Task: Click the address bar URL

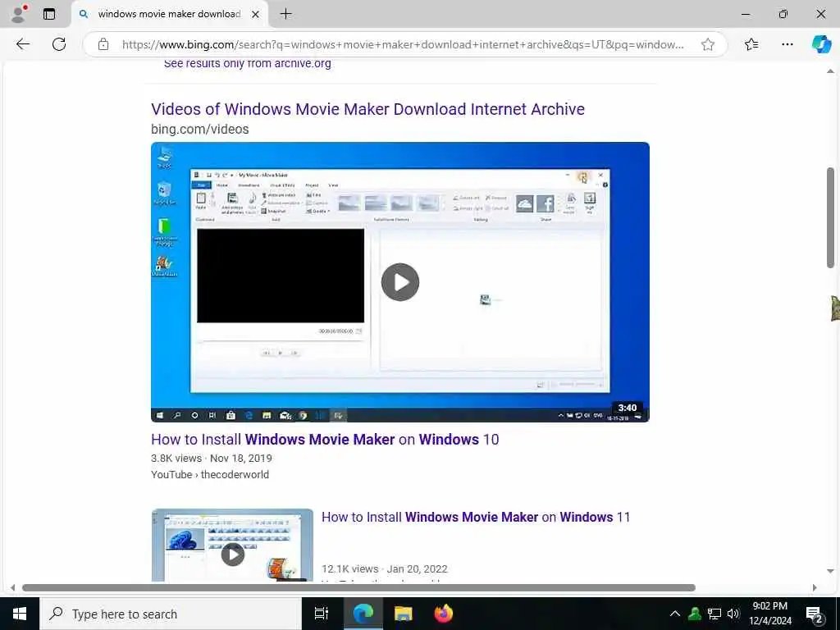Action: pyautogui.click(x=402, y=44)
